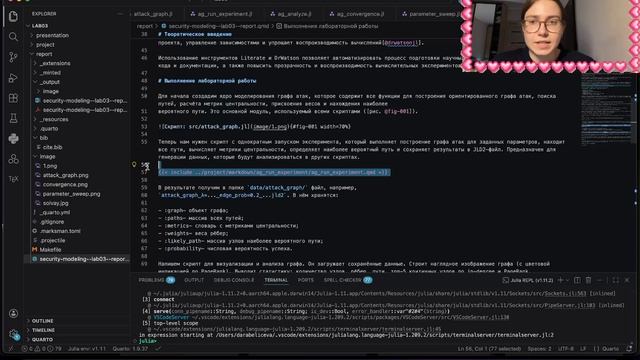Open the Run and Debug view icon
Viewport: 640px width, 360px height.
point(13,78)
